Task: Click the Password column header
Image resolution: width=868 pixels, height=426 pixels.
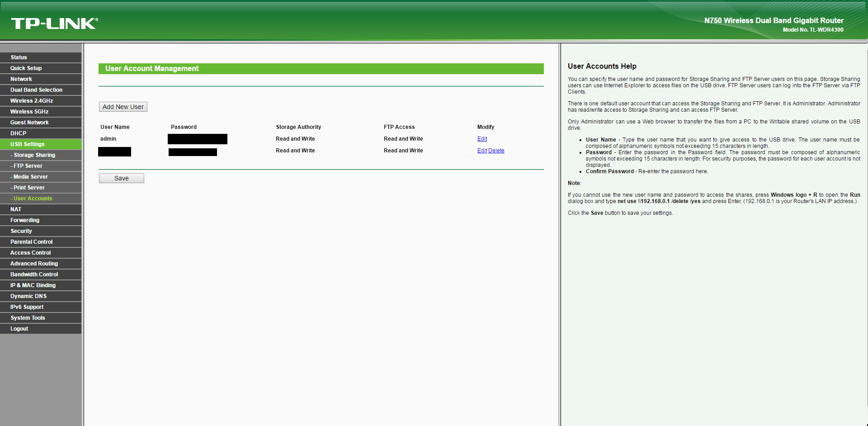Action: pyautogui.click(x=184, y=127)
